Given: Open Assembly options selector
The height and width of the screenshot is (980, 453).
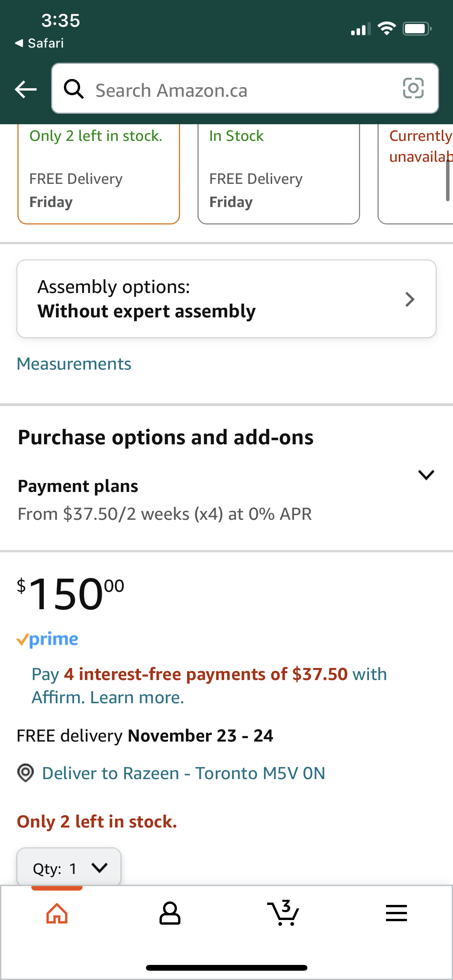Looking at the screenshot, I should [x=226, y=299].
